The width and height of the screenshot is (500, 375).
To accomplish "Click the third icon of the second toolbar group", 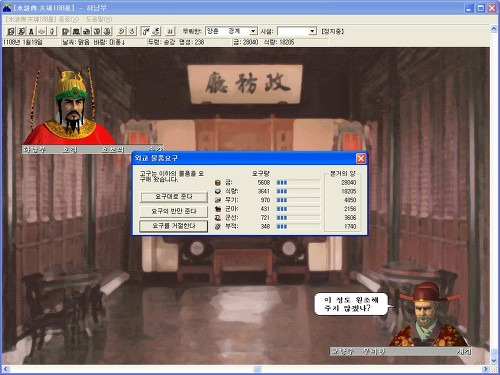I will point(86,31).
